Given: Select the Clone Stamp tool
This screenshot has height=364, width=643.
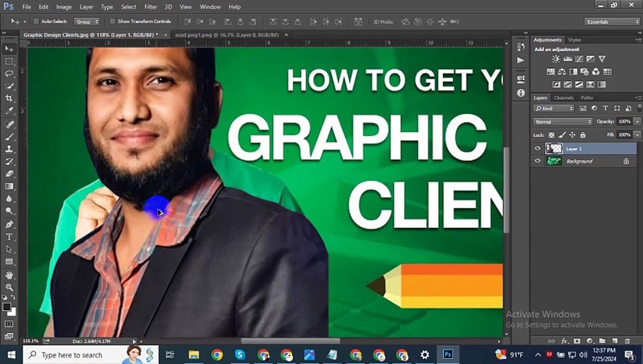Looking at the screenshot, I should click(x=9, y=149).
